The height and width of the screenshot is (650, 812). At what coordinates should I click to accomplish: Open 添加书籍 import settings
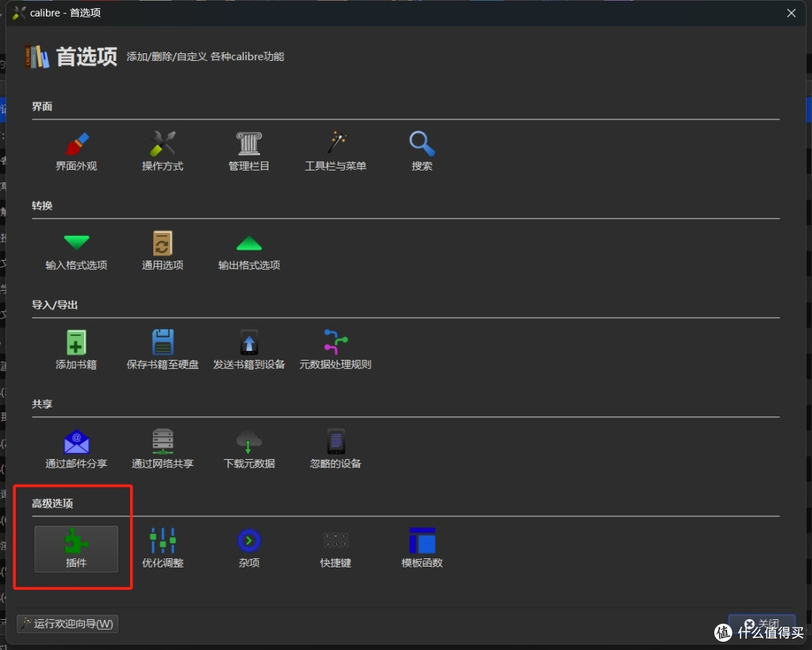(76, 350)
